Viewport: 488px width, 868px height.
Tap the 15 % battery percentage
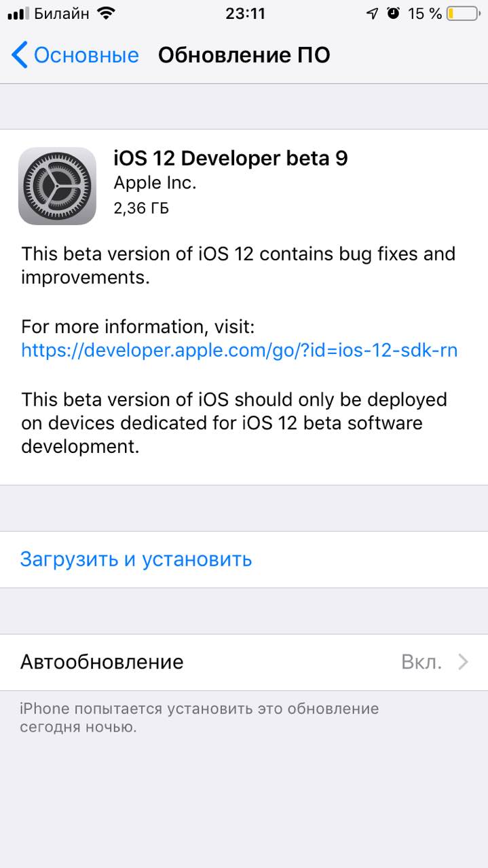425,14
